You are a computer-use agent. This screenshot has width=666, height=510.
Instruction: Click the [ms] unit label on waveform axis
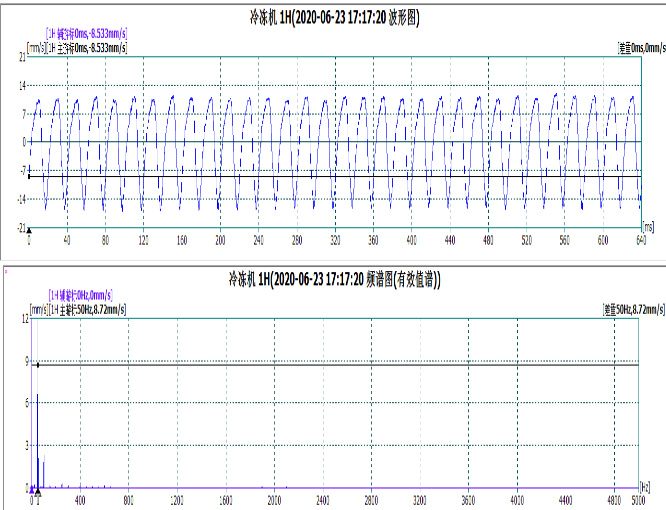pos(648,229)
